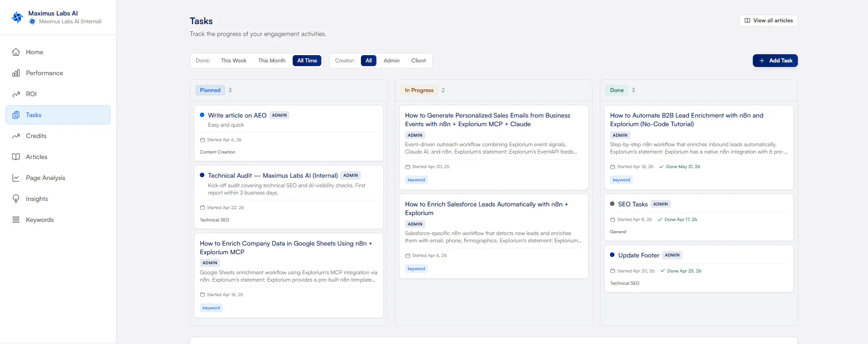The width and height of the screenshot is (868, 344).
Task: Click the small workspace icon next to Maximus Labs AI (Internal)
Action: click(x=32, y=21)
